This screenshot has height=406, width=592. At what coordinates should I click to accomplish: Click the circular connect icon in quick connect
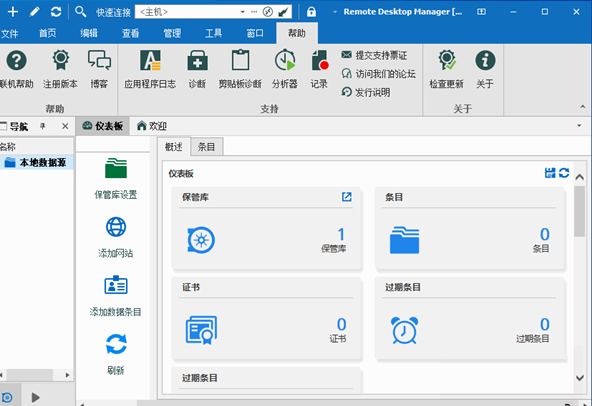pyautogui.click(x=268, y=12)
